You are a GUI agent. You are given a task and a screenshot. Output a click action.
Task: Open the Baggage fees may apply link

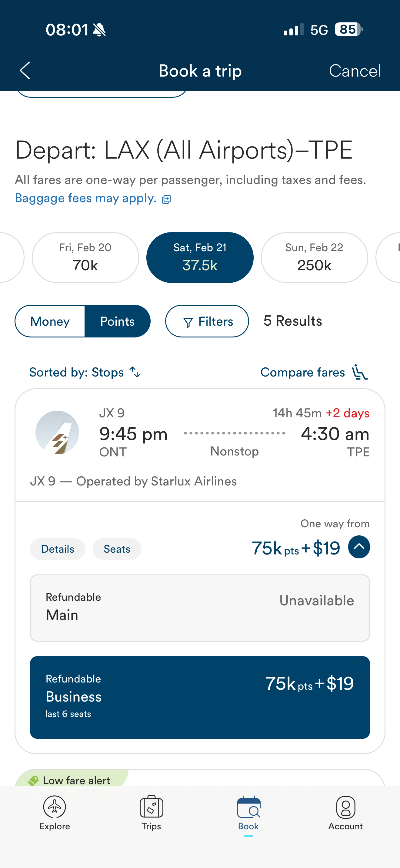coord(86,198)
